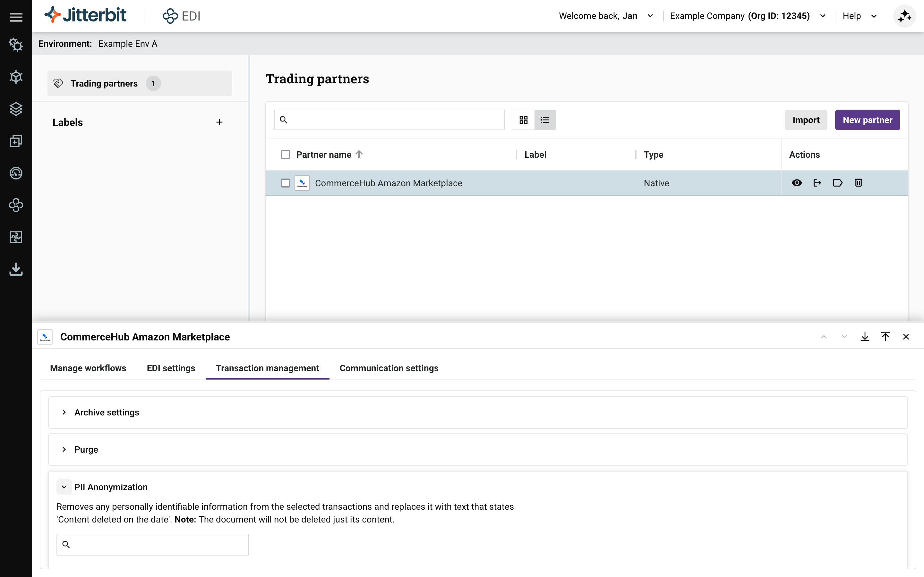Expand the Purge section
This screenshot has width=924, height=577.
[64, 449]
